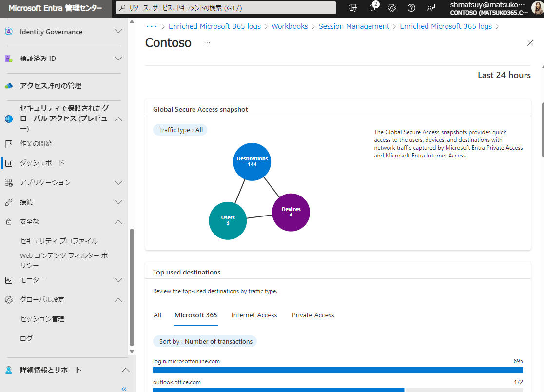Click the lock icon beside 安全な
The height and width of the screenshot is (392, 544).
(9, 222)
